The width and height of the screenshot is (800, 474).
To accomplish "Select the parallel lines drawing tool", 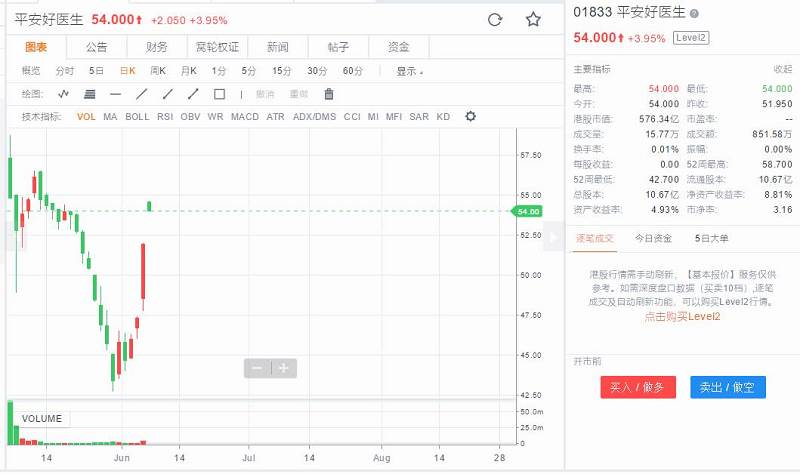I will [x=90, y=94].
